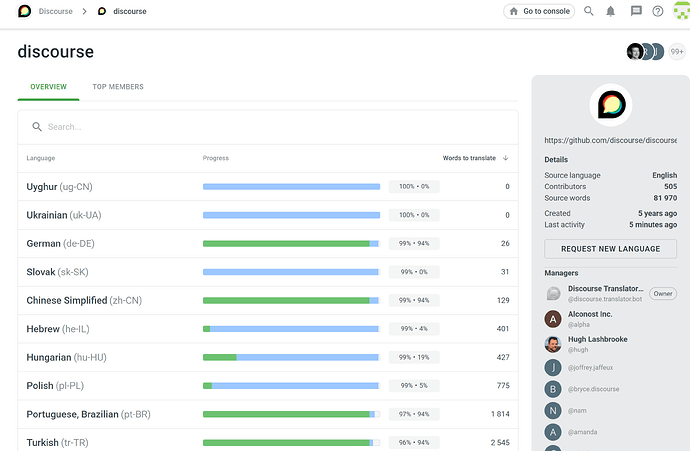
Task: Click the Source words value 81 970
Action: [665, 198]
